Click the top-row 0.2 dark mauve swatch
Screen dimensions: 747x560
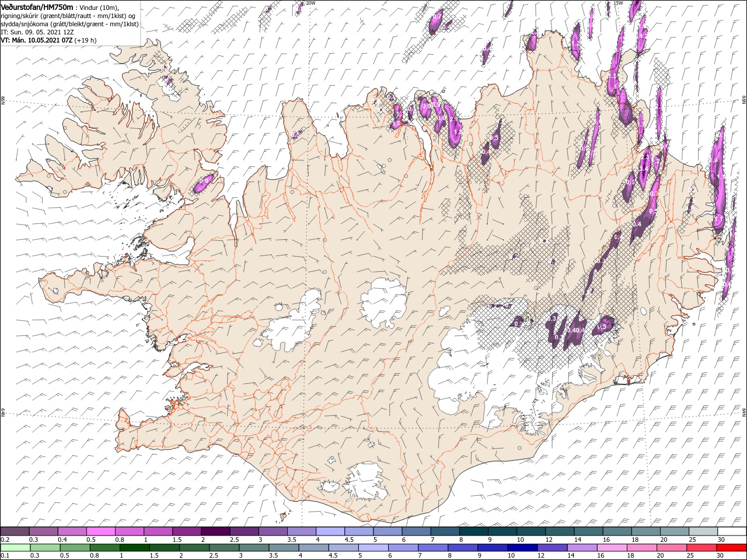15,531
